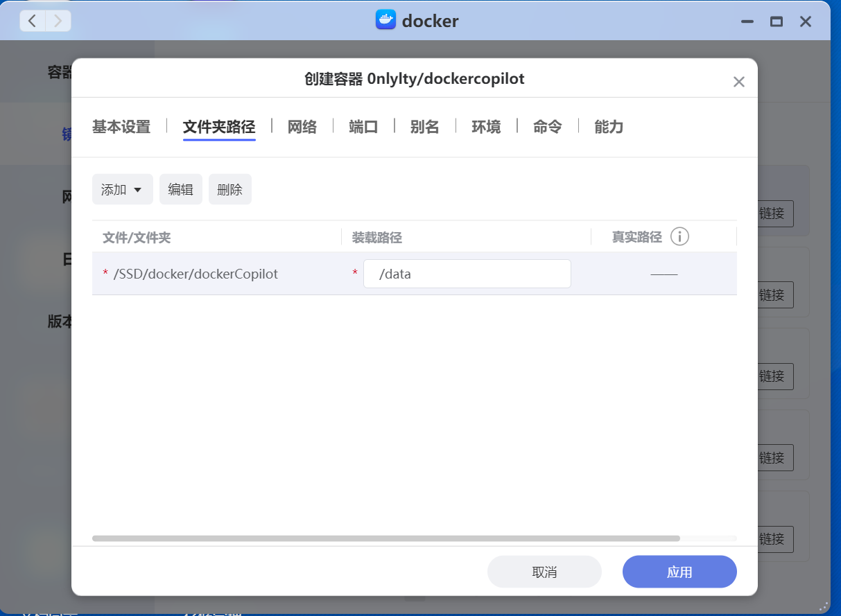Go back with the left arrow
The image size is (841, 616).
pos(33,21)
